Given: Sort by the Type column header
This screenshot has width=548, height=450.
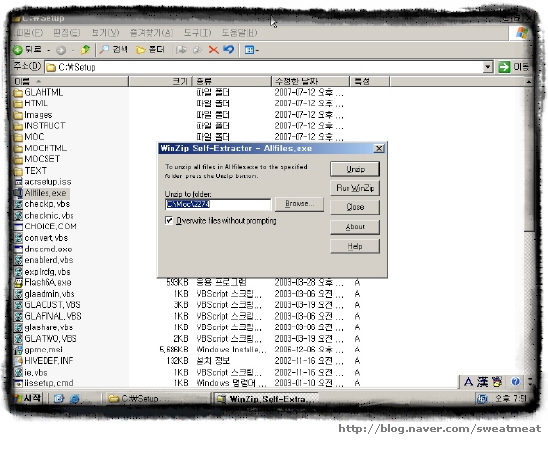Looking at the screenshot, I should 231,81.
